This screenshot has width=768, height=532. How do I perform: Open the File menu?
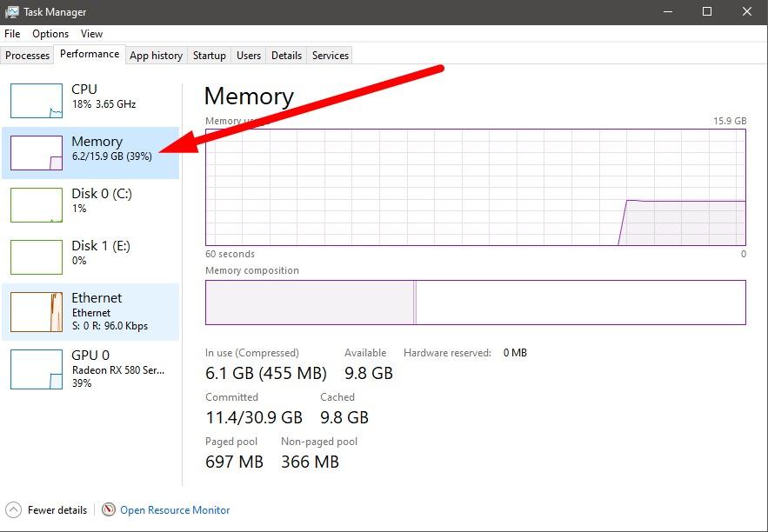tap(12, 34)
